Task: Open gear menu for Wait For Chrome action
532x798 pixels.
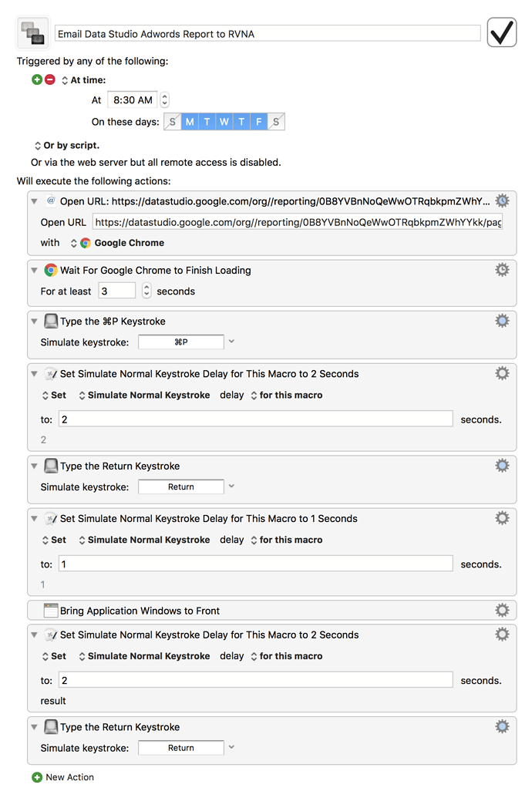Action: 503,270
